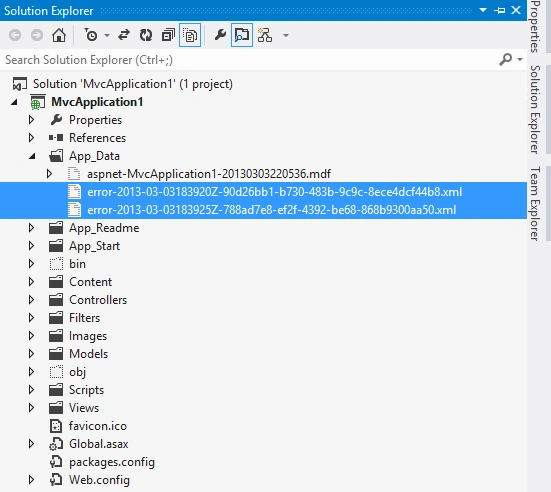The width and height of the screenshot is (551, 492).
Task: Select the Models folder
Action: click(x=89, y=354)
